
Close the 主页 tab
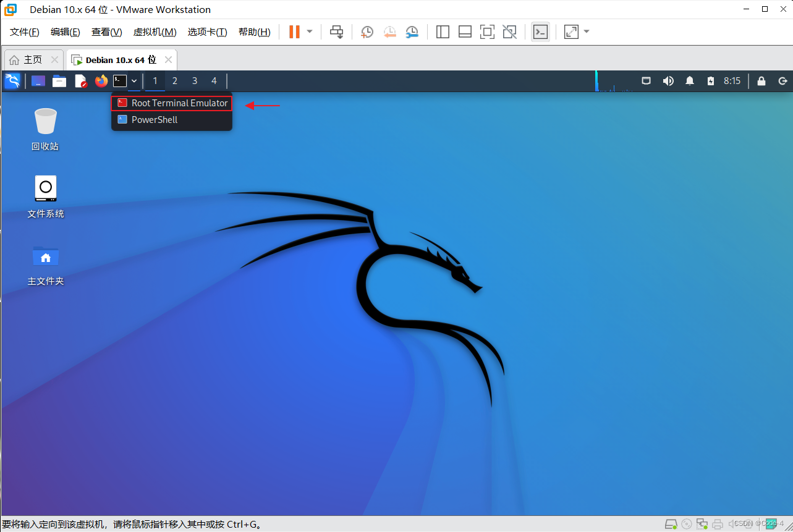[54, 60]
